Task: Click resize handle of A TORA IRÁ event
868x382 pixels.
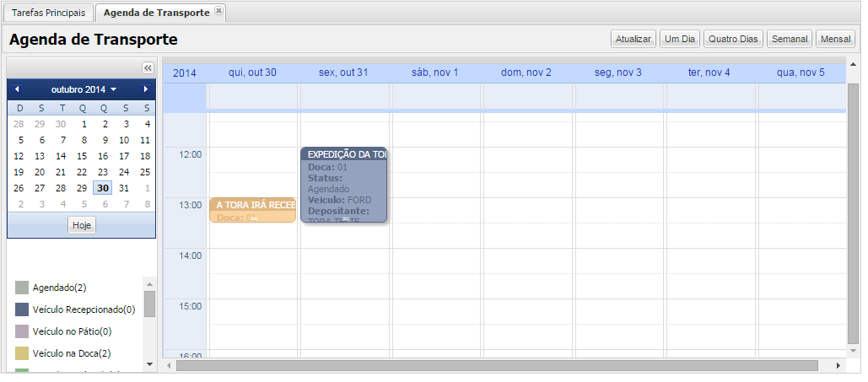Action: click(x=254, y=218)
